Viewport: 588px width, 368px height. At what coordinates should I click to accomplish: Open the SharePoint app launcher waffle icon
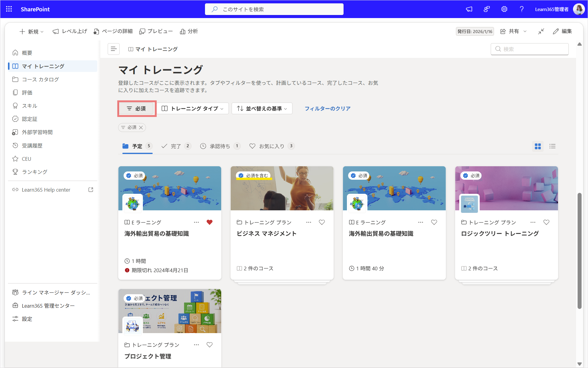tap(9, 9)
